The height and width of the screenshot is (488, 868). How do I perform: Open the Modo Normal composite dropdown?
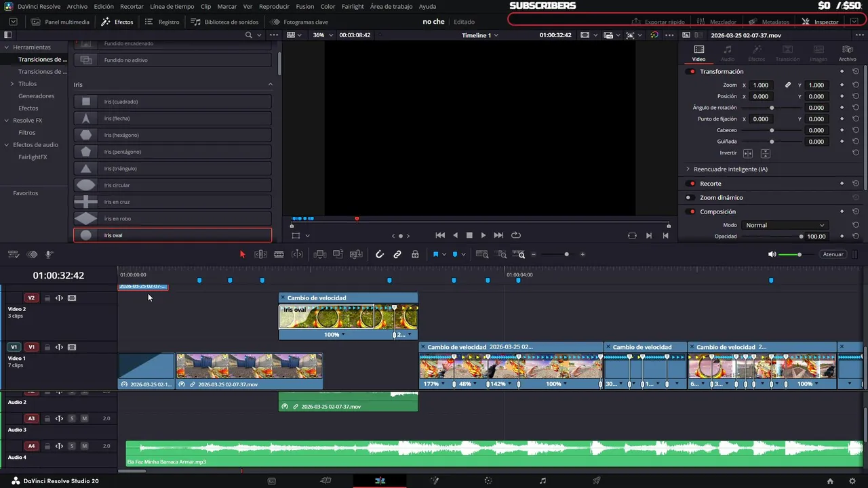coord(785,225)
